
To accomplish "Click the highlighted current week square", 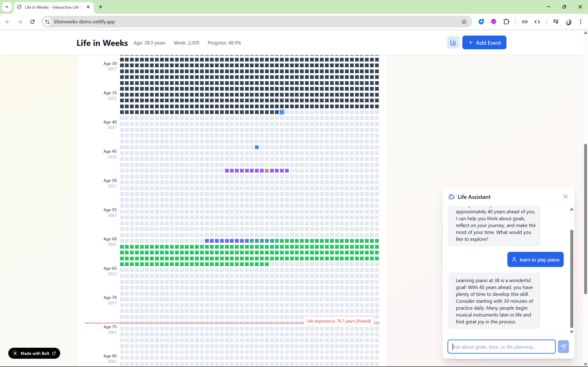I will tap(282, 112).
